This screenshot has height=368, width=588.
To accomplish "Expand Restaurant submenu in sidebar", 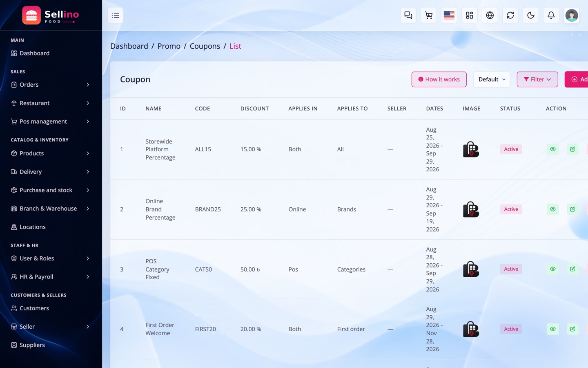I will point(51,103).
